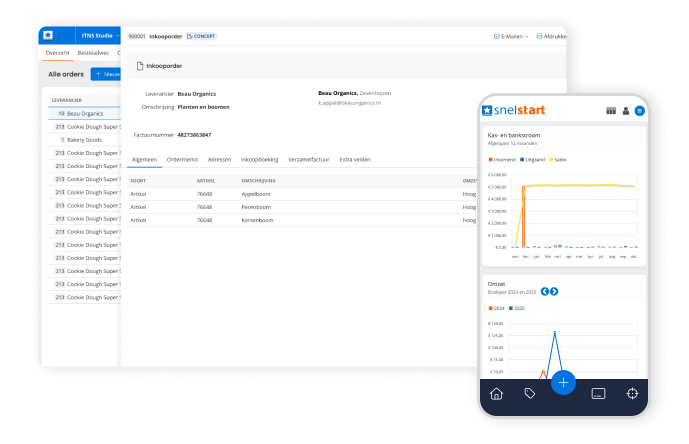Go to previous fiscal year in Omzet
The height and width of the screenshot is (444, 689).
click(x=544, y=291)
